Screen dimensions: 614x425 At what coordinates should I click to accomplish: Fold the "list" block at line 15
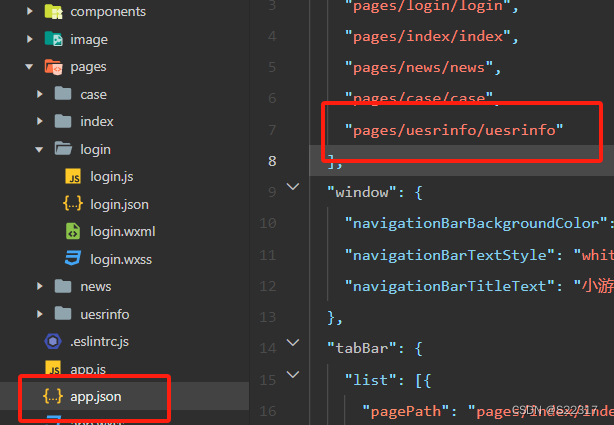pos(293,374)
